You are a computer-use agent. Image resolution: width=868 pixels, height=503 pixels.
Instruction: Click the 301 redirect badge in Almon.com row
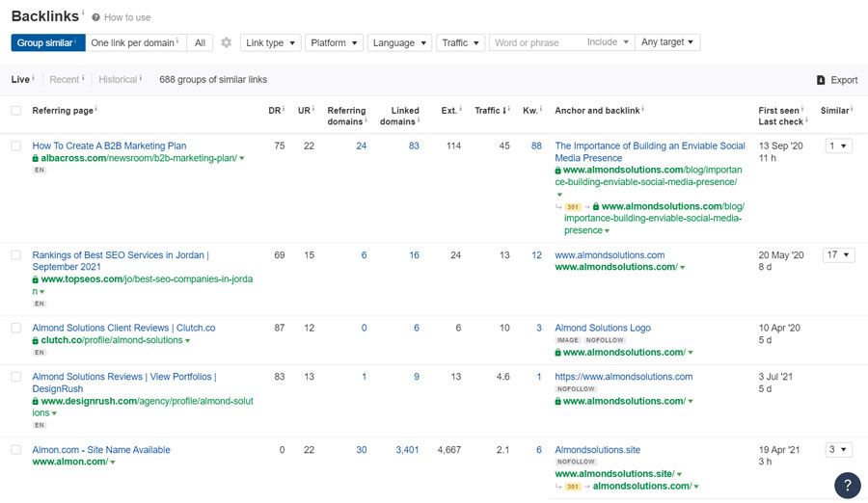tap(572, 487)
